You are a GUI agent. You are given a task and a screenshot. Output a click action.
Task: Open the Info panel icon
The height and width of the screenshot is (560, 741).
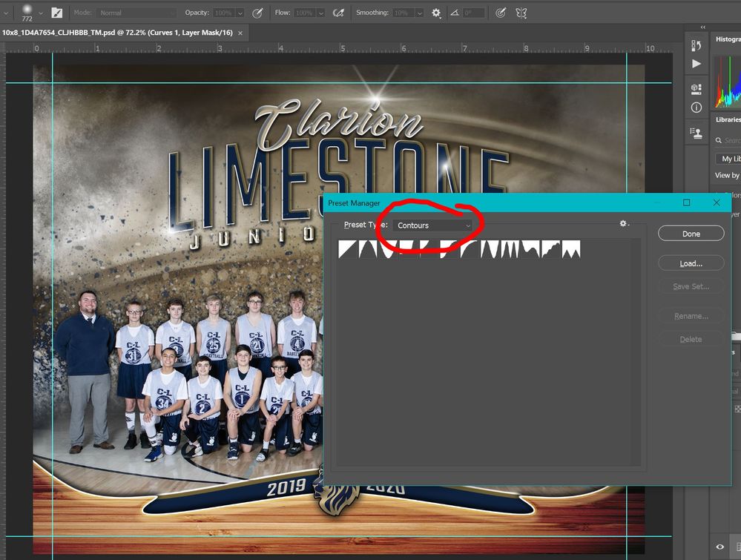696,108
